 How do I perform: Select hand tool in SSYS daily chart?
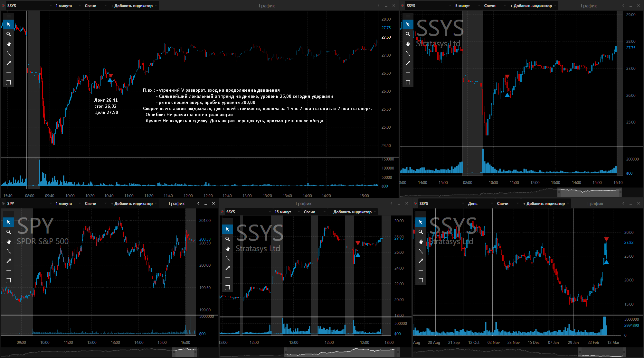tap(421, 242)
